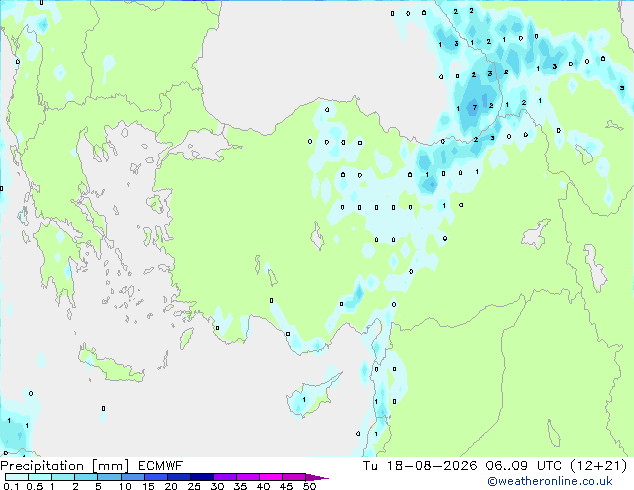
Task: Click the legend value '30'
Action: pos(217,486)
